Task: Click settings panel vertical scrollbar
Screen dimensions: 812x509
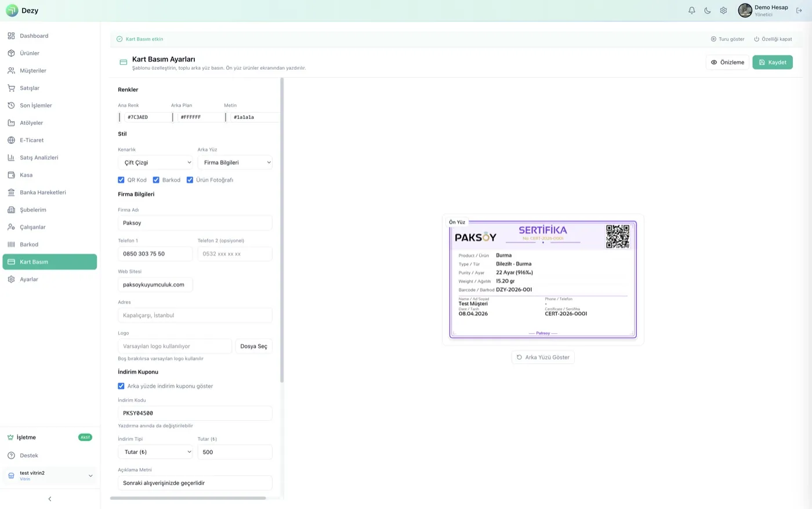Action: click(x=282, y=230)
